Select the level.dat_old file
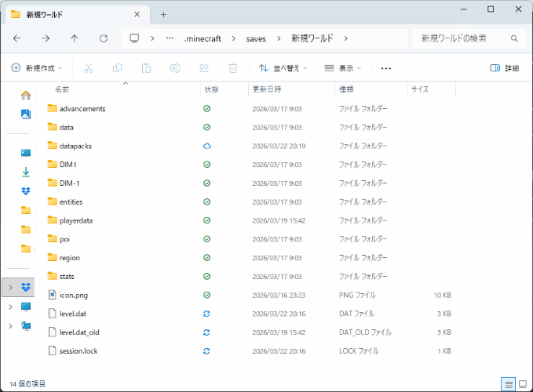The width and height of the screenshot is (533, 392). 79,332
